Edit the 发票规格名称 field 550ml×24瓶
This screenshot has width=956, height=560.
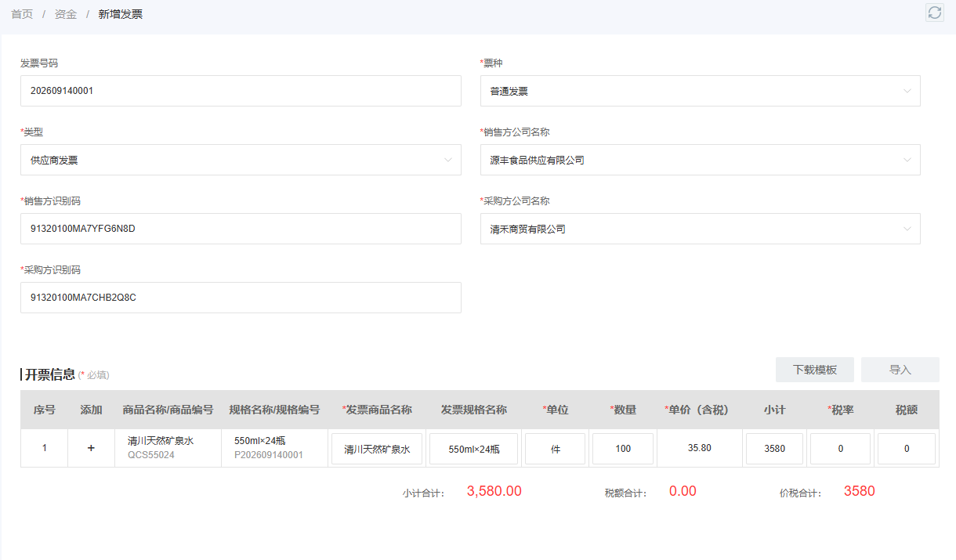(x=473, y=449)
